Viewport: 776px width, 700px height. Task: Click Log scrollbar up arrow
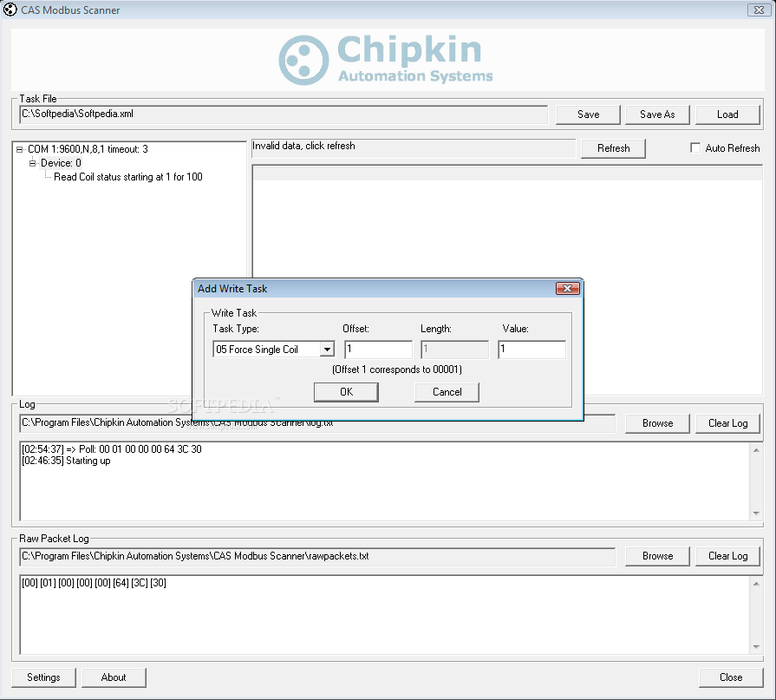pos(756,450)
